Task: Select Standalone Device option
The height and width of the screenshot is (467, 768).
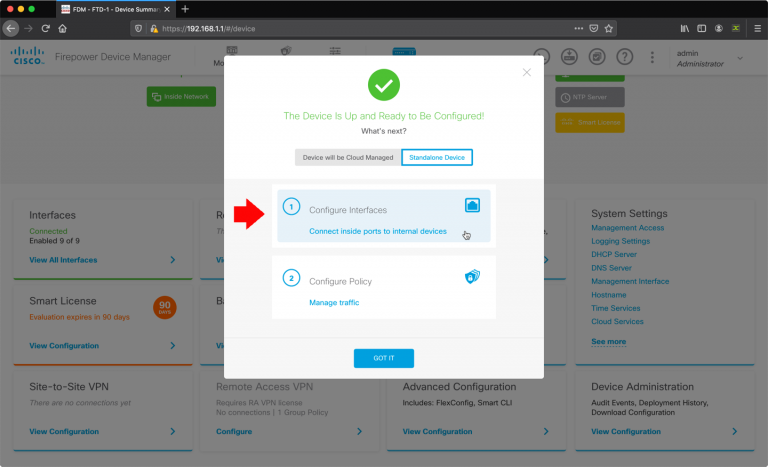Action: (437, 157)
